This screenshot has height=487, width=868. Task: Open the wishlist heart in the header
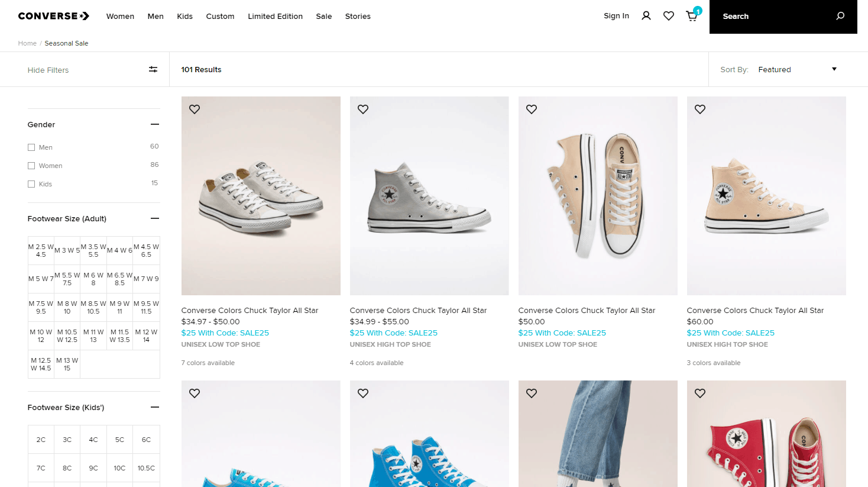coord(669,16)
